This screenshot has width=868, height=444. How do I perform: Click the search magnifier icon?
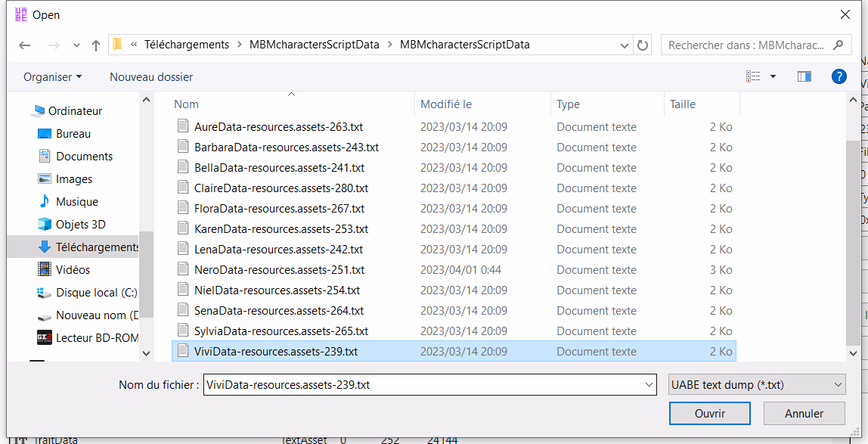point(838,45)
